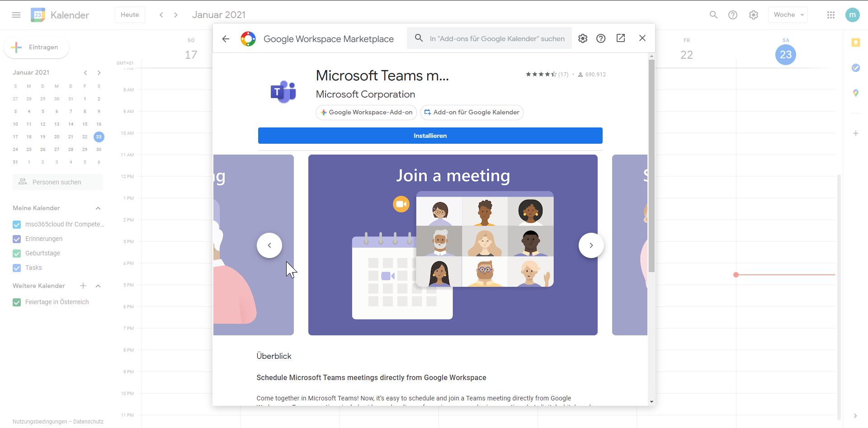Image resolution: width=868 pixels, height=428 pixels.
Task: Open Google Maps side panel icon
Action: (856, 93)
